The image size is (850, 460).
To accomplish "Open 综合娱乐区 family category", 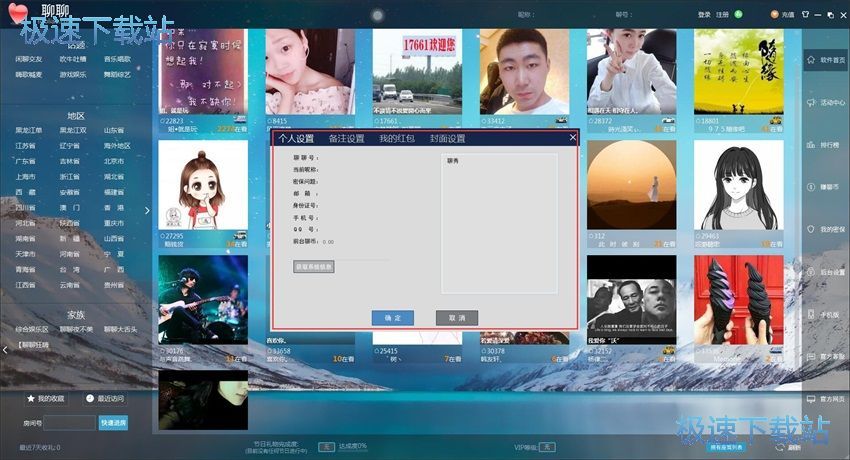I will (x=32, y=329).
